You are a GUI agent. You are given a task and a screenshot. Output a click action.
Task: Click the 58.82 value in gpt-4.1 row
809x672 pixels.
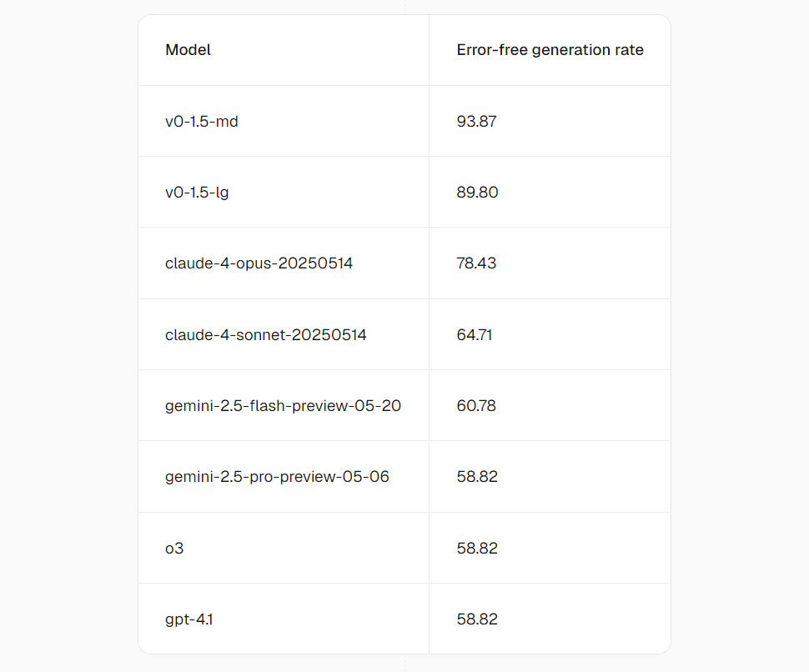(476, 619)
